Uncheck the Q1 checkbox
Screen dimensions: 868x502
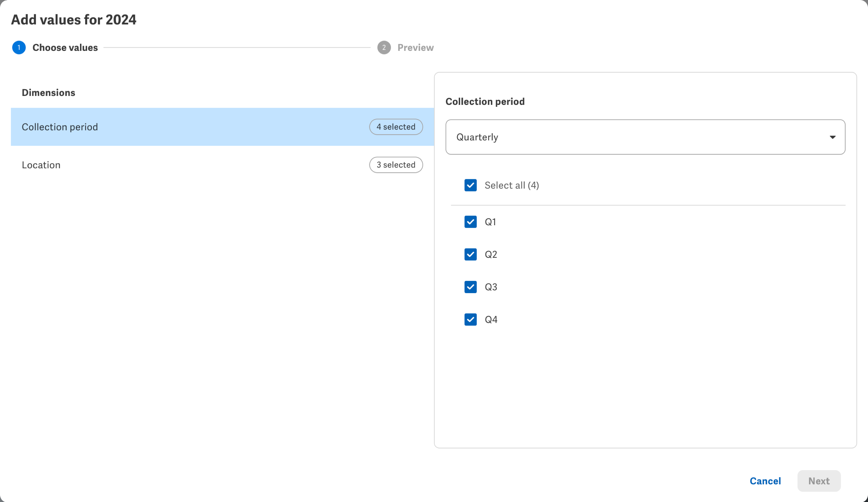tap(470, 222)
